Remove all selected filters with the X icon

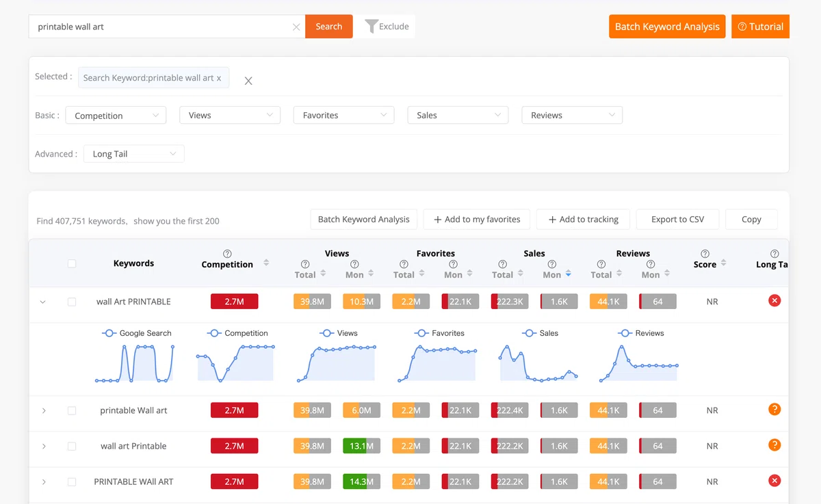click(x=248, y=81)
